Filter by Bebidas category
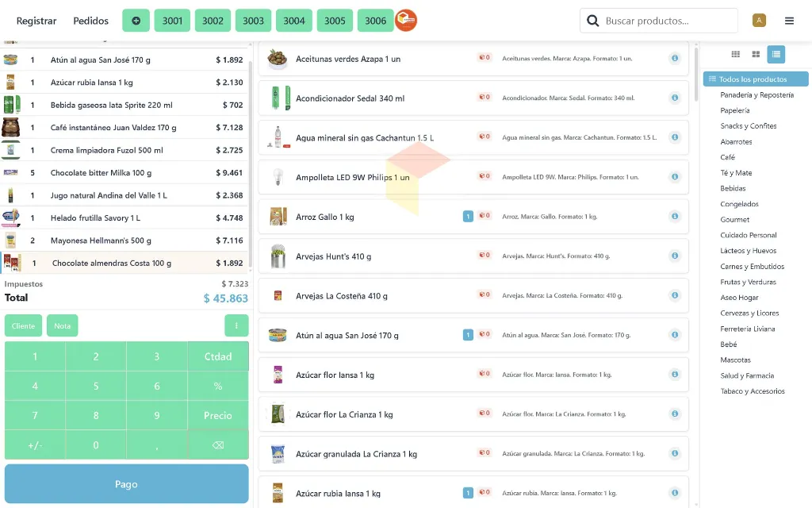This screenshot has height=508, width=812. [733, 188]
